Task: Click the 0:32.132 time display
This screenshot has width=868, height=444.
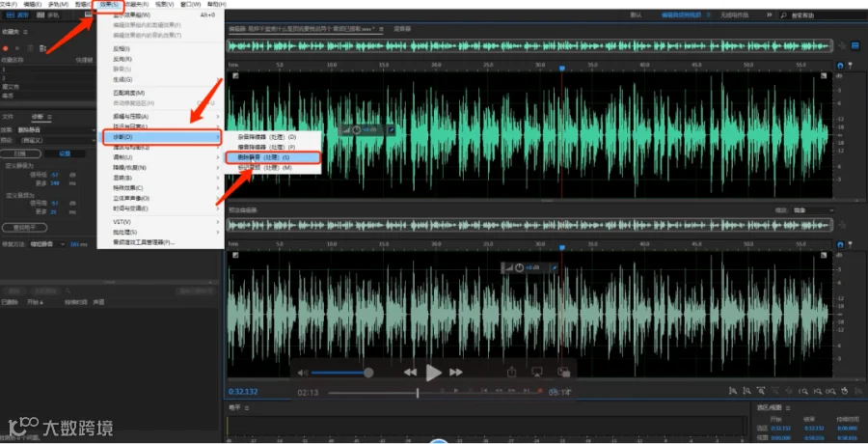Action: pos(244,391)
